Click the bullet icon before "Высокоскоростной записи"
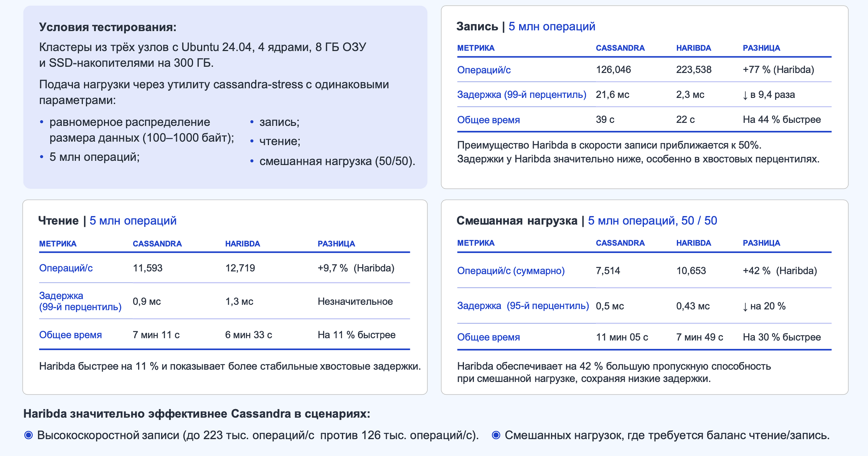This screenshot has width=868, height=456. pyautogui.click(x=28, y=435)
